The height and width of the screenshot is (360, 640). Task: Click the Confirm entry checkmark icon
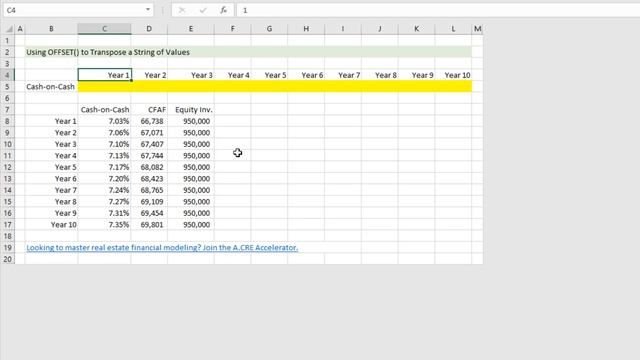(203, 10)
